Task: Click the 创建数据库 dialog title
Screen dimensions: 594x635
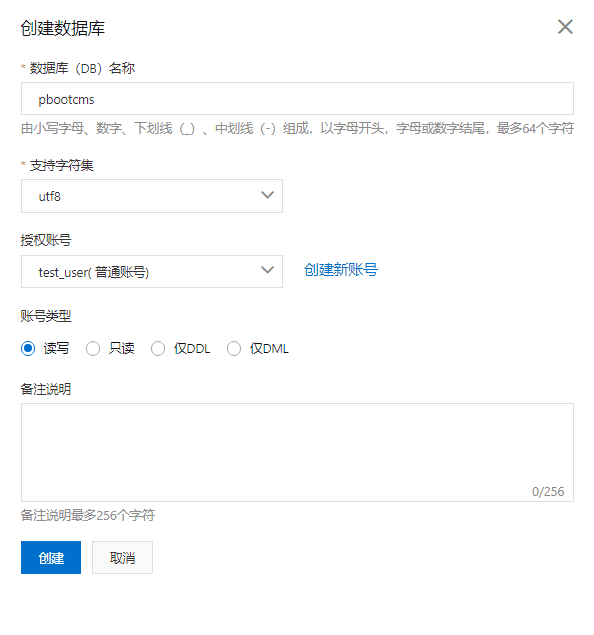Action: (63, 28)
